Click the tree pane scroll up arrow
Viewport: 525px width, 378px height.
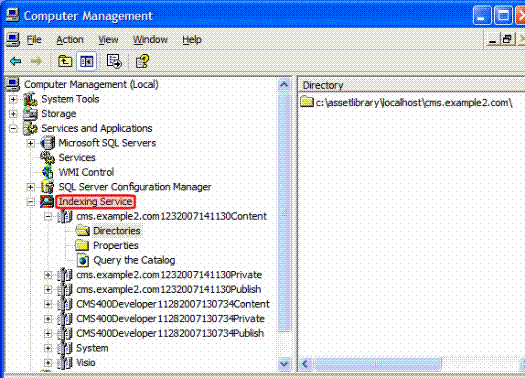click(x=284, y=85)
